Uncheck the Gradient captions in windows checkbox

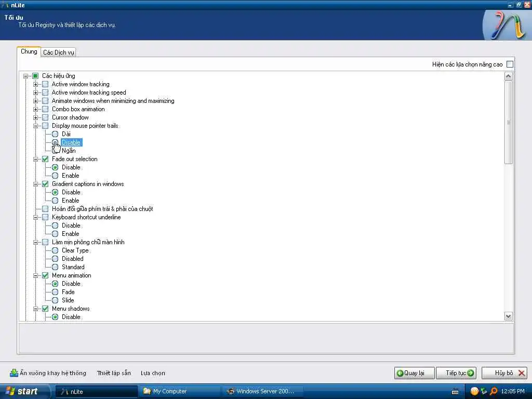[45, 184]
